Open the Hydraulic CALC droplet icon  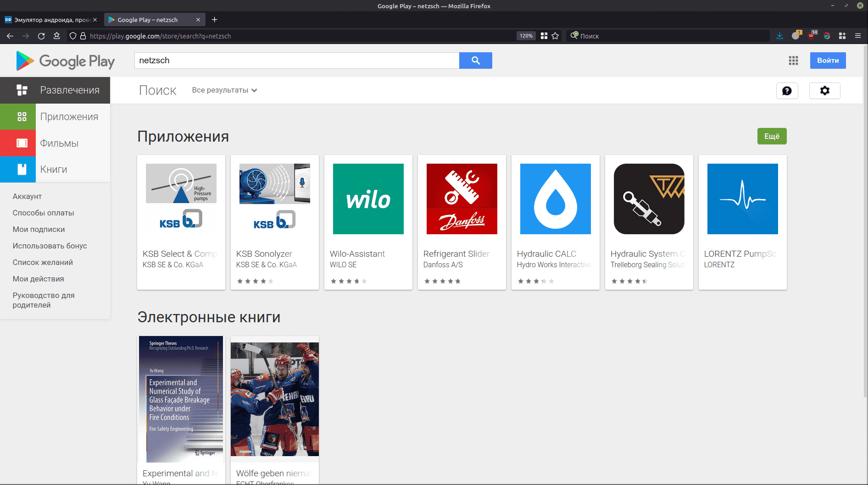(x=556, y=199)
